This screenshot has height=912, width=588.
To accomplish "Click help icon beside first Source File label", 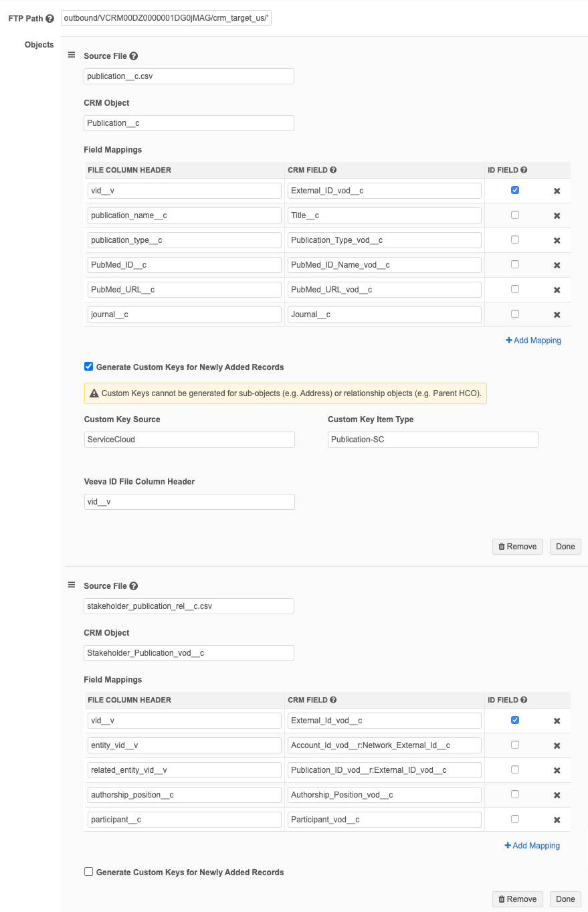I will (134, 57).
